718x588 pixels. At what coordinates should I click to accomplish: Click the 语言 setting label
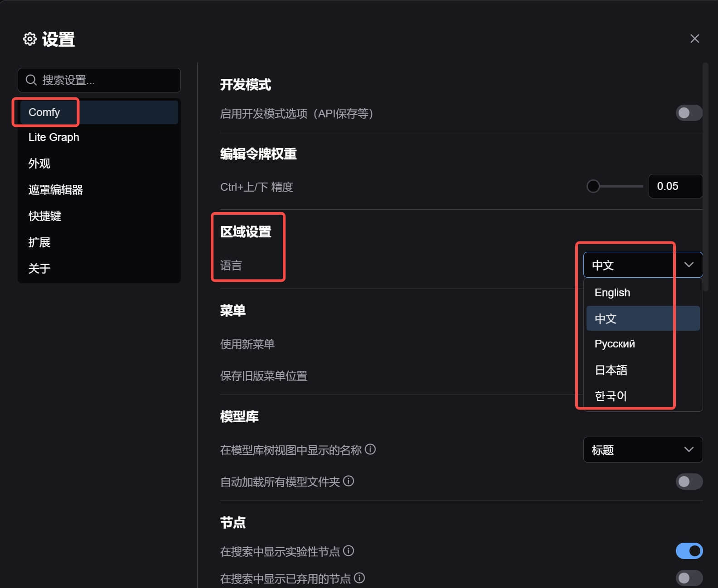pos(231,265)
